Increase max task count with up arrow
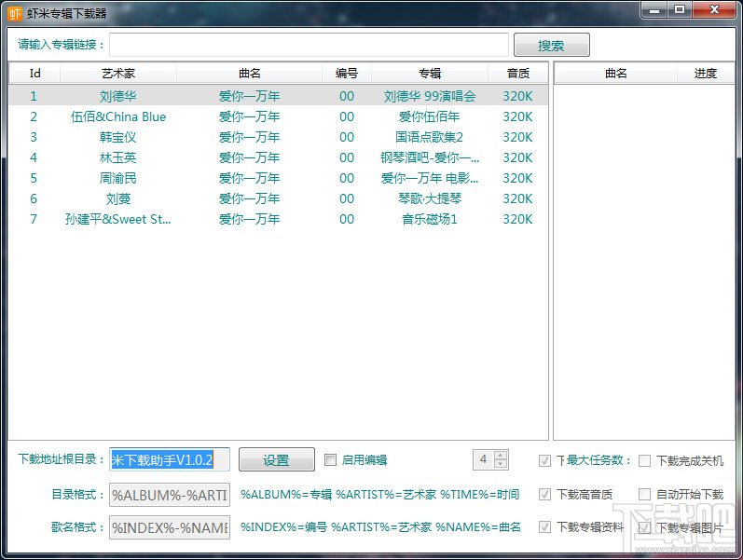This screenshot has height=560, width=743. (501, 455)
